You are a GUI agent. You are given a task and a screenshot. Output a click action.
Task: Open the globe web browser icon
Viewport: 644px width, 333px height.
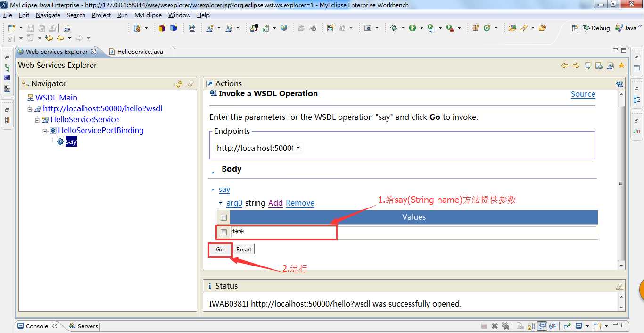coord(284,28)
